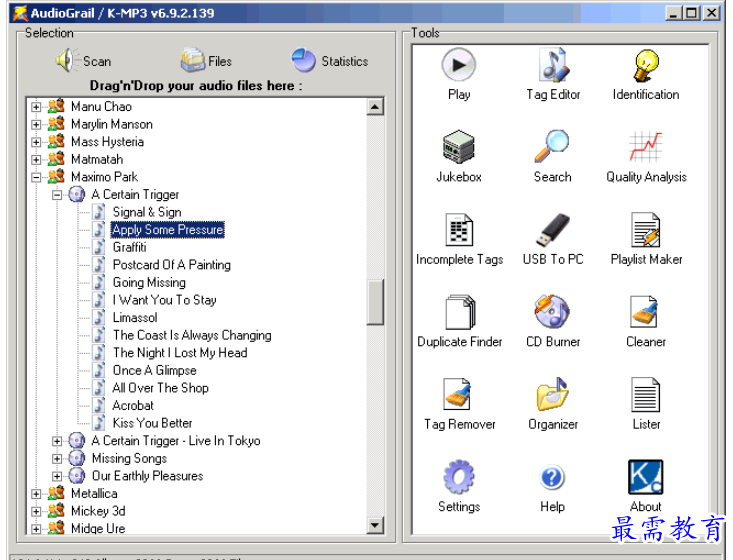Click the tree list scrollbar thumb
This screenshot has width=733, height=560.
tap(375, 302)
